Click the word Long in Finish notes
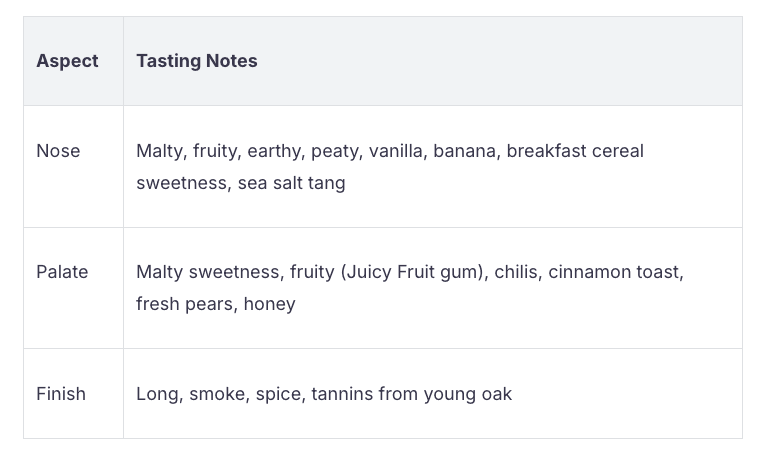The height and width of the screenshot is (464, 764). coord(156,394)
